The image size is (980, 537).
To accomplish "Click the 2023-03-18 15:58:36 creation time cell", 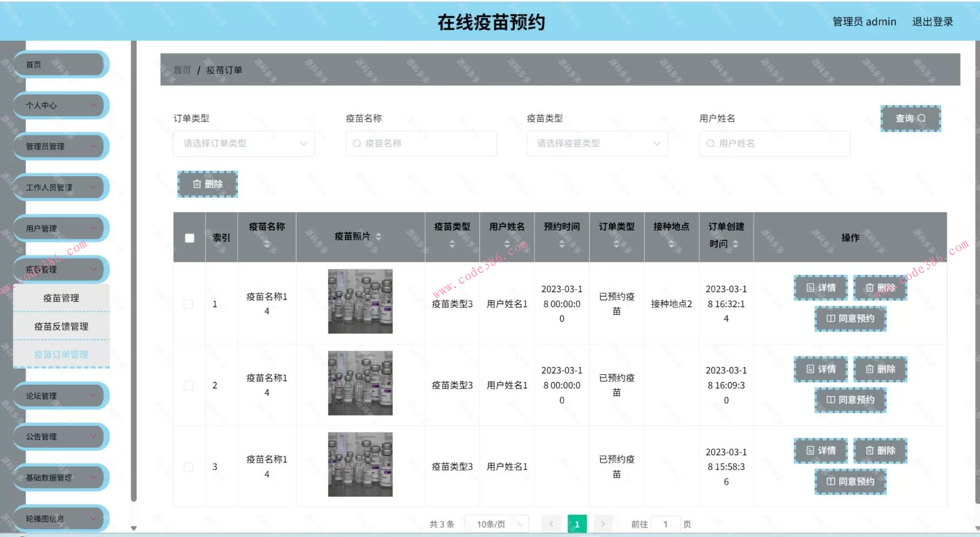I will pos(726,467).
